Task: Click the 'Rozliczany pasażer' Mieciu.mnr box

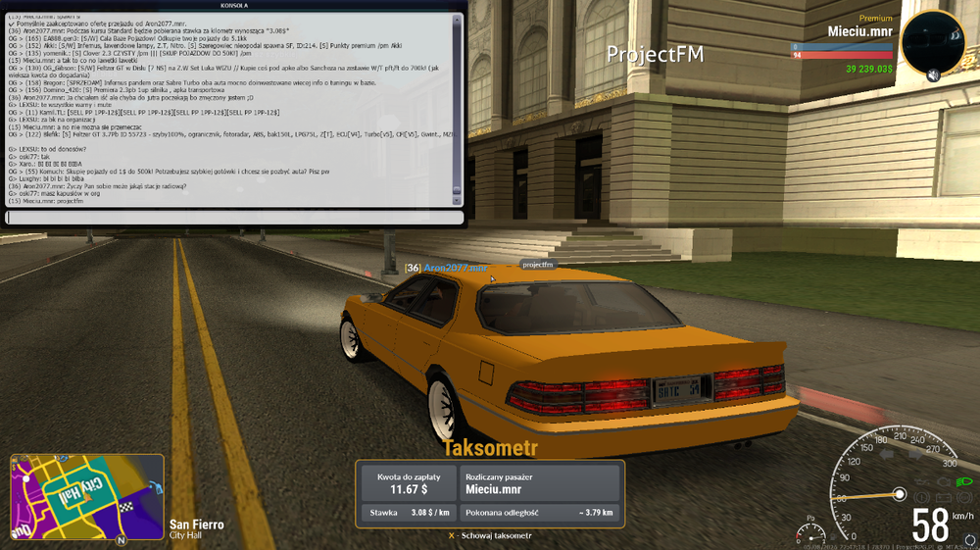Action: [x=539, y=483]
